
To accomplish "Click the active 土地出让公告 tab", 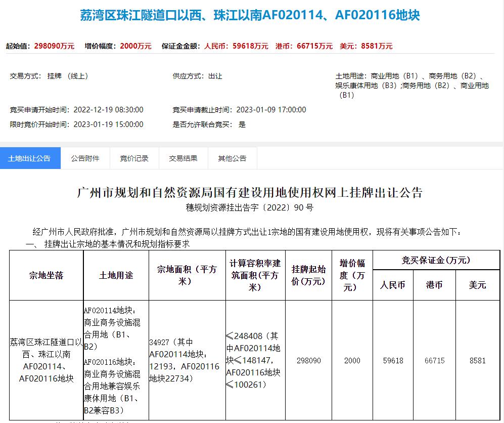I will click(30, 158).
